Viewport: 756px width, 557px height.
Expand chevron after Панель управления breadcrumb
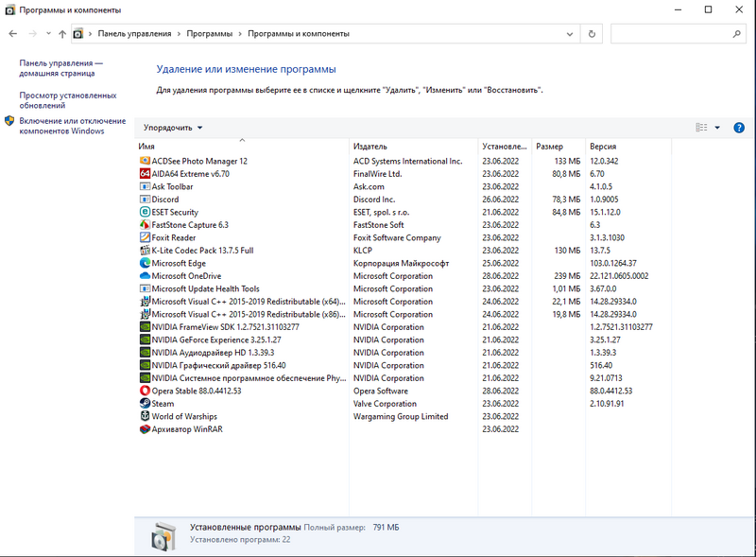(x=179, y=34)
